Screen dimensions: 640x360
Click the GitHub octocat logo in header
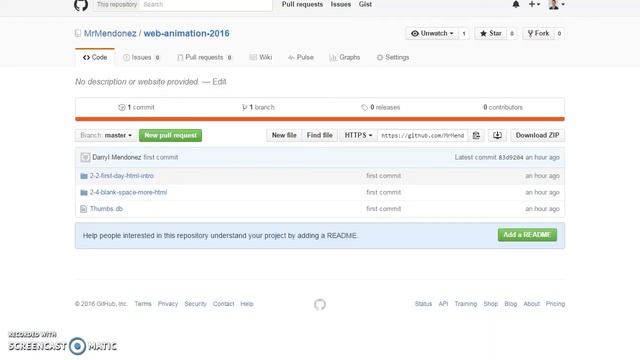coord(81,4)
